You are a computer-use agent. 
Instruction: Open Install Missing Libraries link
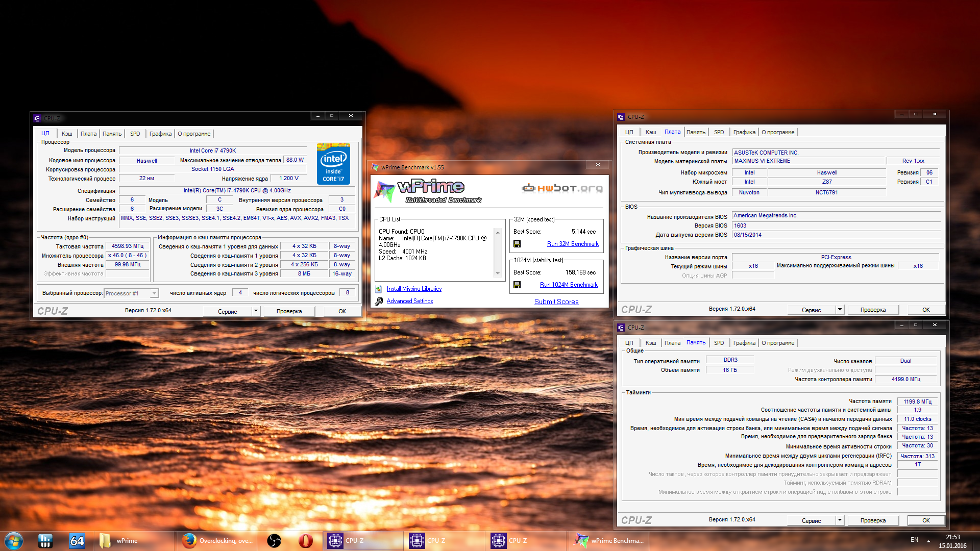(414, 289)
